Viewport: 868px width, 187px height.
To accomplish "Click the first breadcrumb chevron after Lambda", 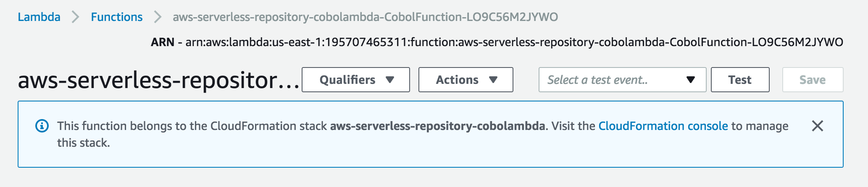I will (x=76, y=17).
